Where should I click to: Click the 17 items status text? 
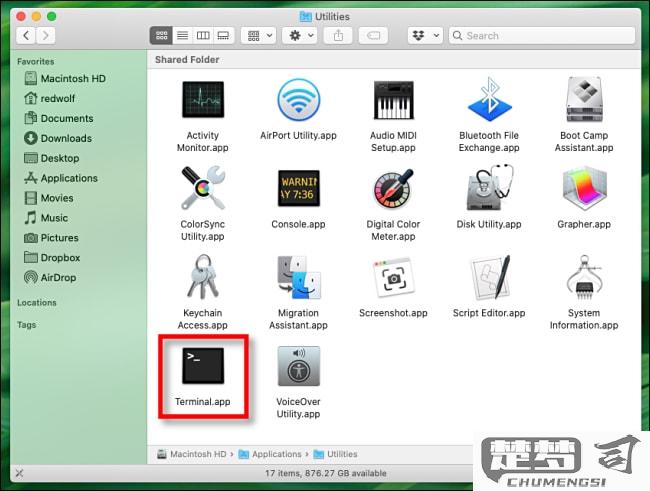tap(325, 473)
